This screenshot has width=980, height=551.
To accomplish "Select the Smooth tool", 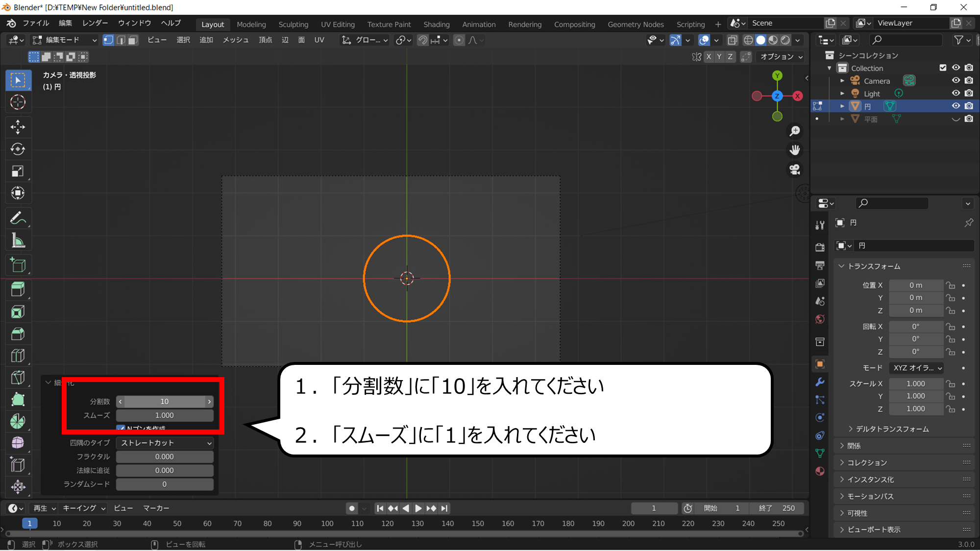I will pos(18,443).
